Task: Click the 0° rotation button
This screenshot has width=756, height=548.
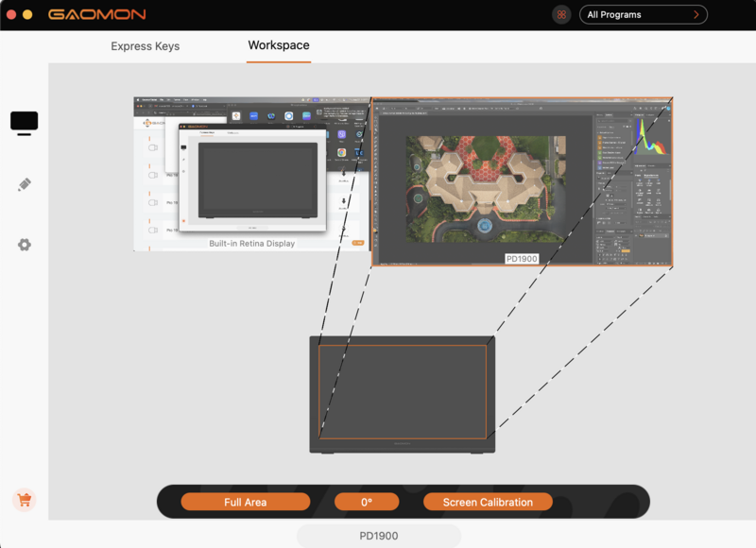Action: click(367, 502)
